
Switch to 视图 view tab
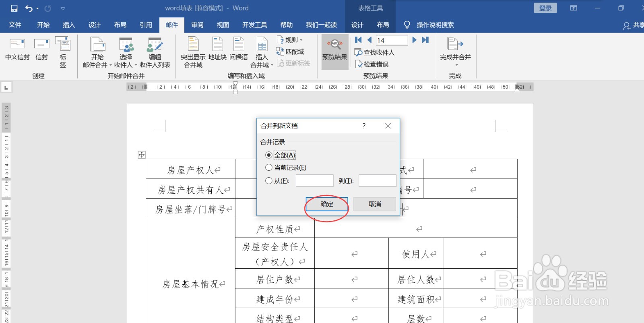(x=223, y=25)
